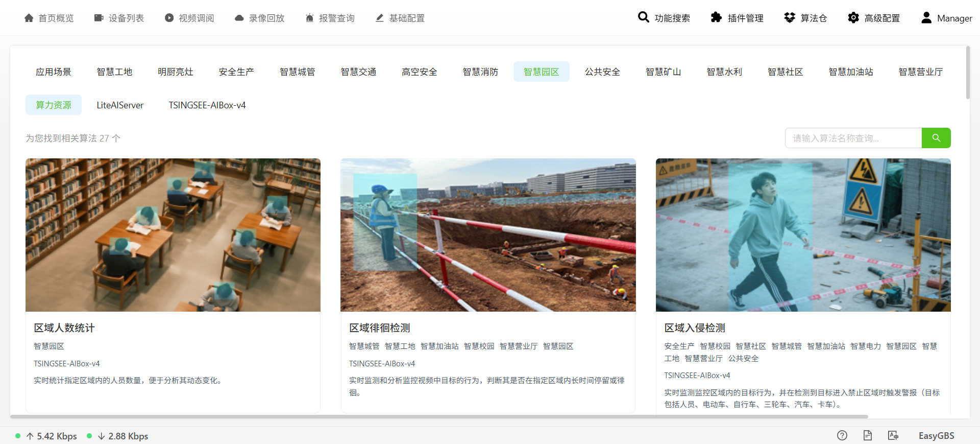
Task: Click the 算法仓 box icon
Action: tap(790, 17)
